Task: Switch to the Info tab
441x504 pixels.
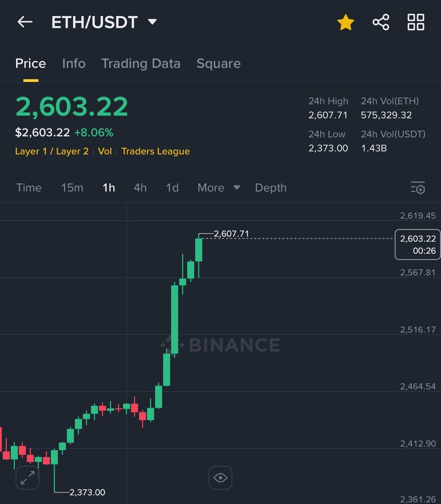Action: tap(73, 63)
